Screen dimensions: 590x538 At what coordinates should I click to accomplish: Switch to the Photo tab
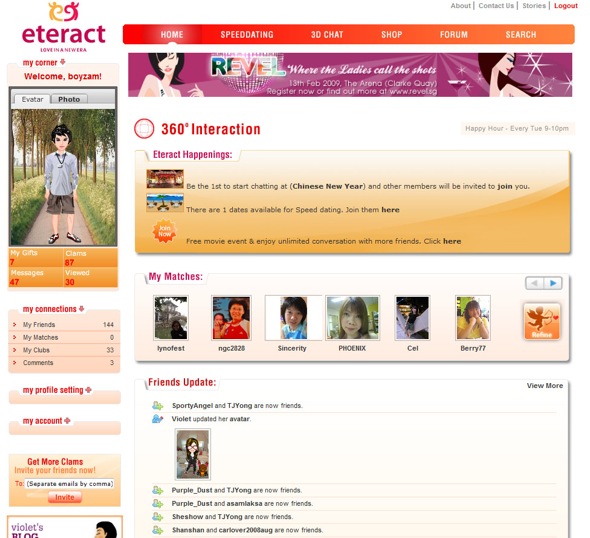tap(69, 99)
